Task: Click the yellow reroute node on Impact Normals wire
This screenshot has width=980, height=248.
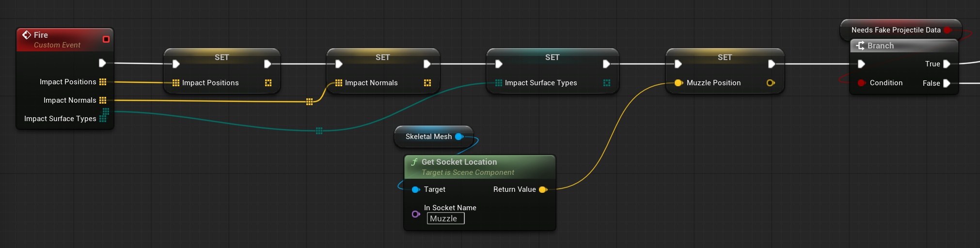Action: (309, 101)
